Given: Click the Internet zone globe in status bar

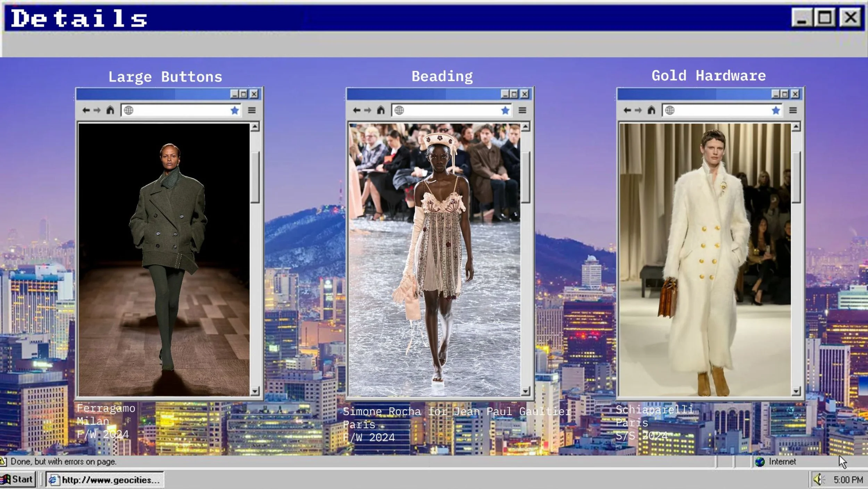Looking at the screenshot, I should click(x=760, y=462).
